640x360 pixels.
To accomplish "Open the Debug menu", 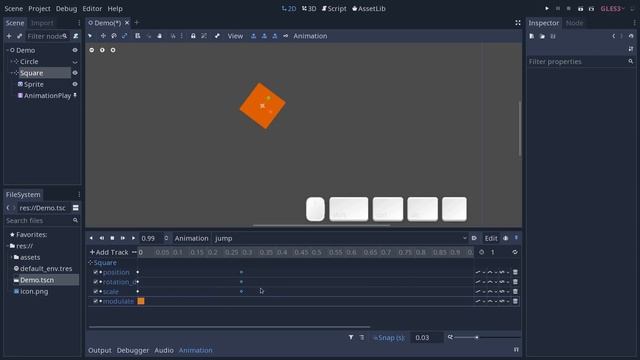I will (x=66, y=9).
